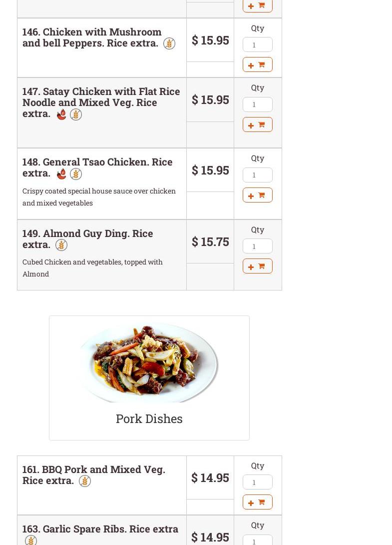Click spicy chili icon on General Tsao Chicken
This screenshot has width=392, height=545.
(61, 174)
